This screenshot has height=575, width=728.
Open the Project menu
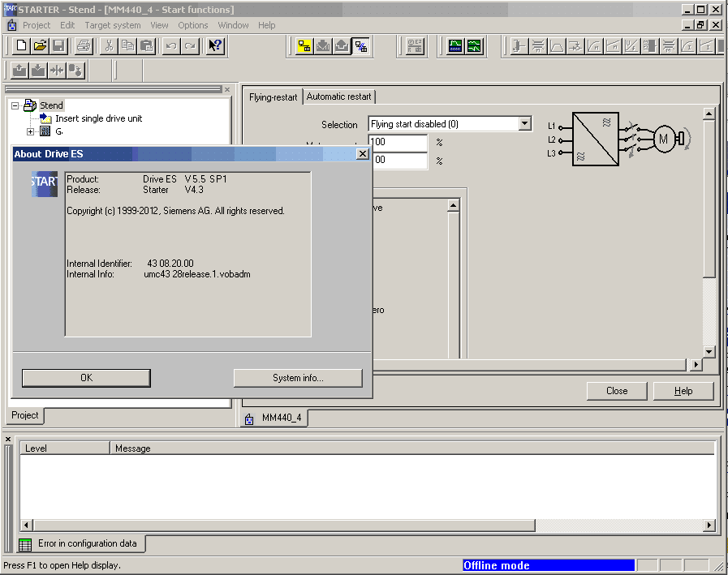(37, 25)
